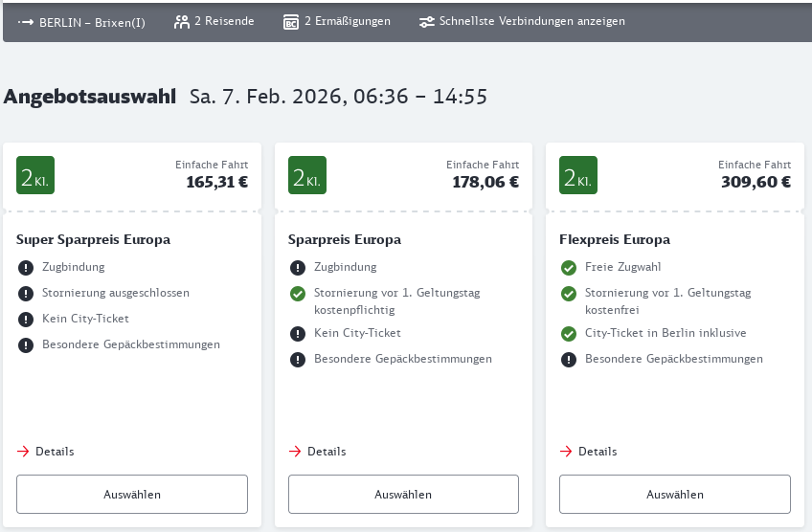The image size is (812, 532).
Task: Select the Super Sparpreis Europa offer with Auswählen
Action: click(x=132, y=495)
